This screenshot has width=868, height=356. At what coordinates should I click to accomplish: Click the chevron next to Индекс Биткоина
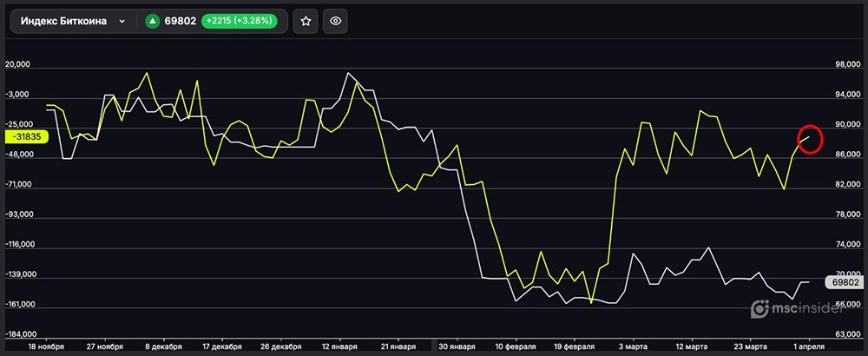coord(122,21)
